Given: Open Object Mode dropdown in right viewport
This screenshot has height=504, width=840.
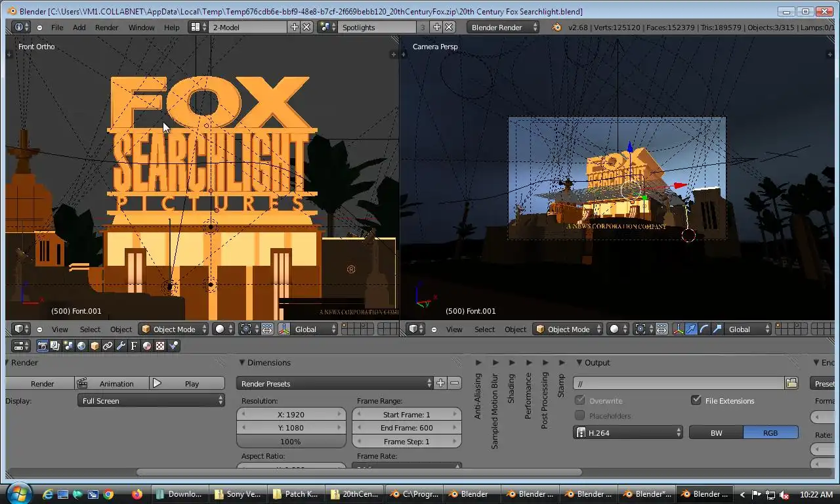Looking at the screenshot, I should pyautogui.click(x=566, y=329).
